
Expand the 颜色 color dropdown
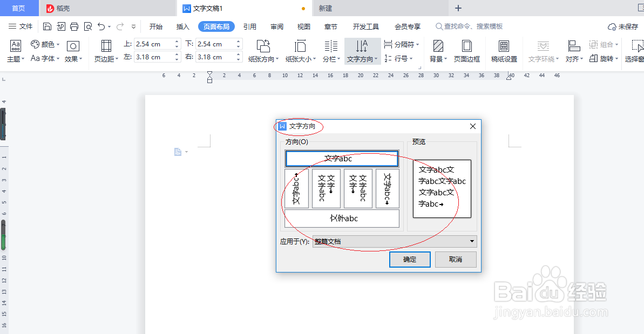(x=57, y=44)
